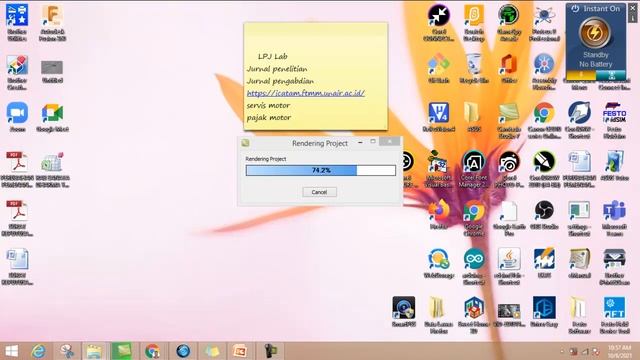Minimize the Rendering Project window
The image size is (640, 360).
[x=360, y=142]
